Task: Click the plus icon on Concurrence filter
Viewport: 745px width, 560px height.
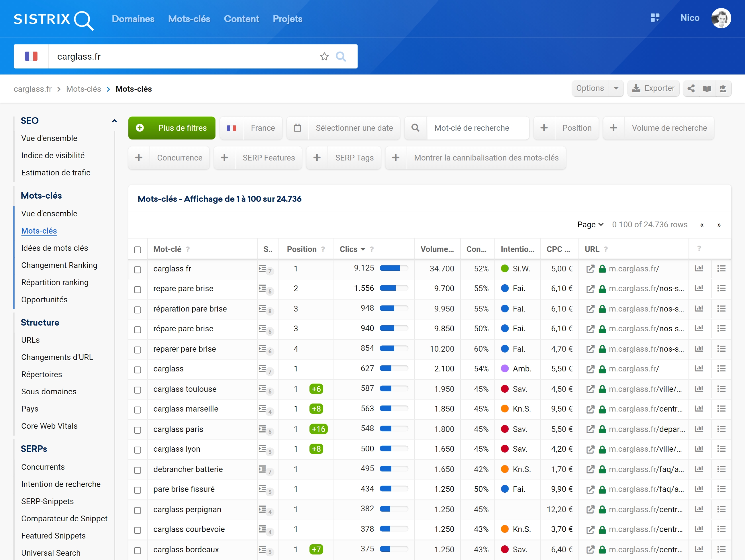Action: coord(139,158)
